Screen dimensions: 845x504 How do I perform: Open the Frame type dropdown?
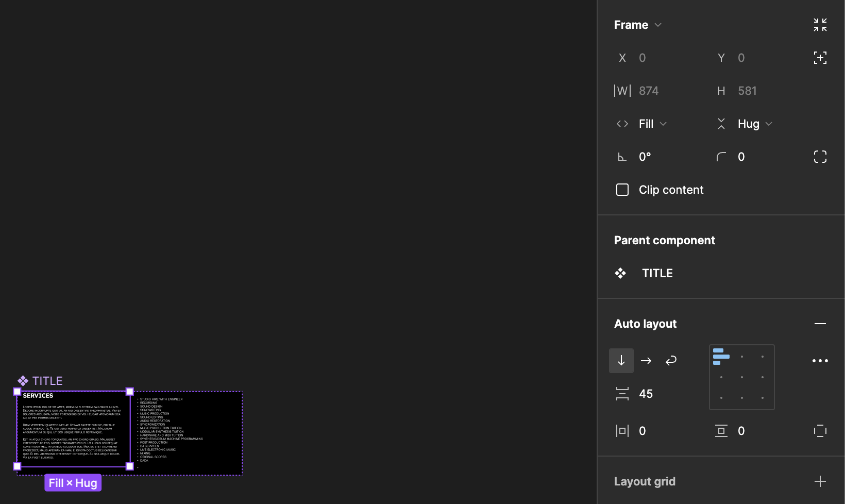(x=637, y=25)
